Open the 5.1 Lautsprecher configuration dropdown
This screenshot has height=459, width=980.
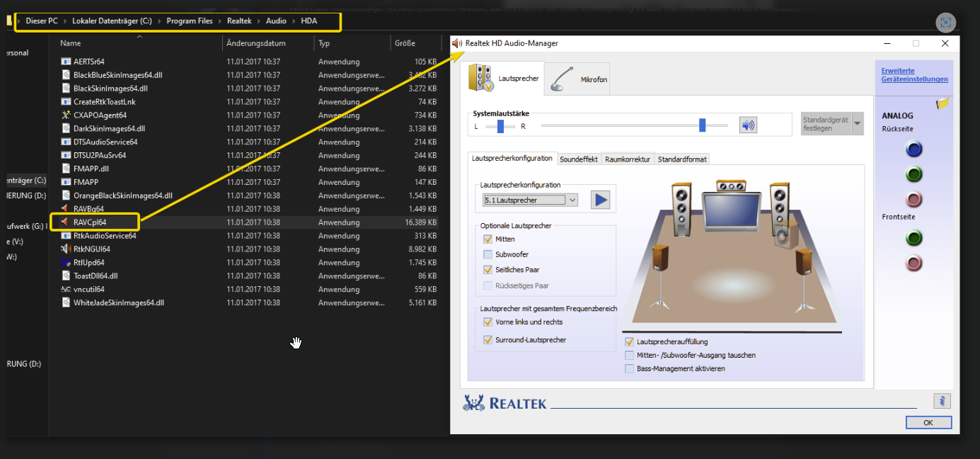(530, 200)
